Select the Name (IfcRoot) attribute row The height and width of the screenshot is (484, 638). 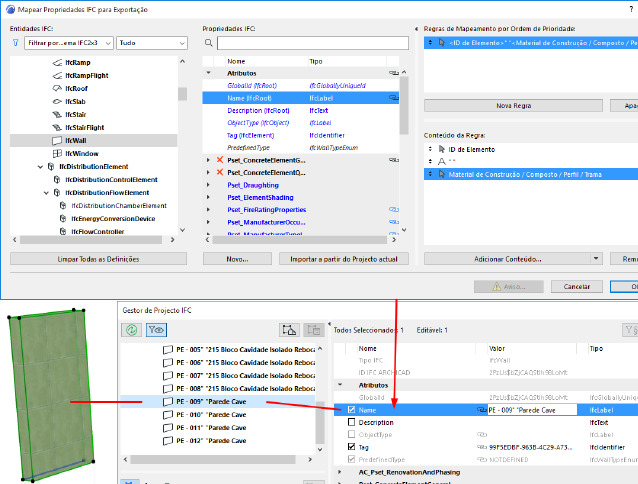(300, 98)
